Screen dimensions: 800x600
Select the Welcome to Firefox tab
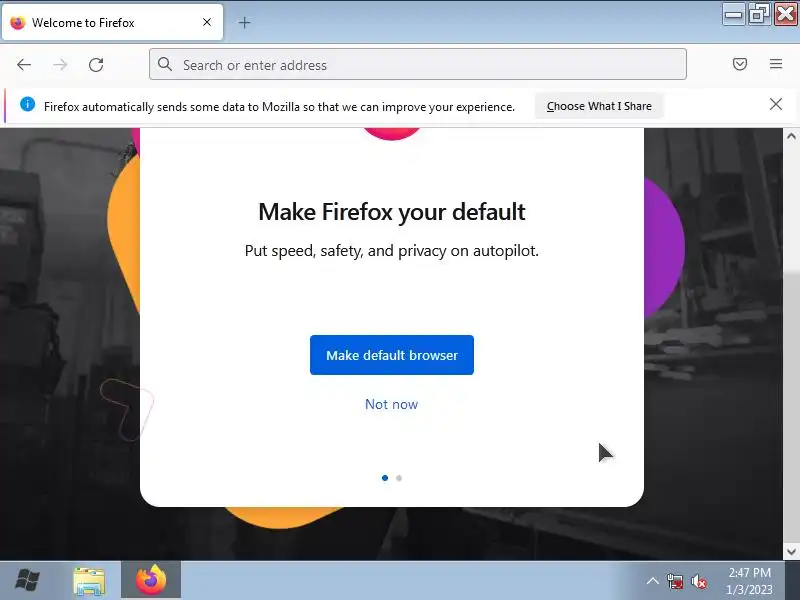click(x=112, y=22)
